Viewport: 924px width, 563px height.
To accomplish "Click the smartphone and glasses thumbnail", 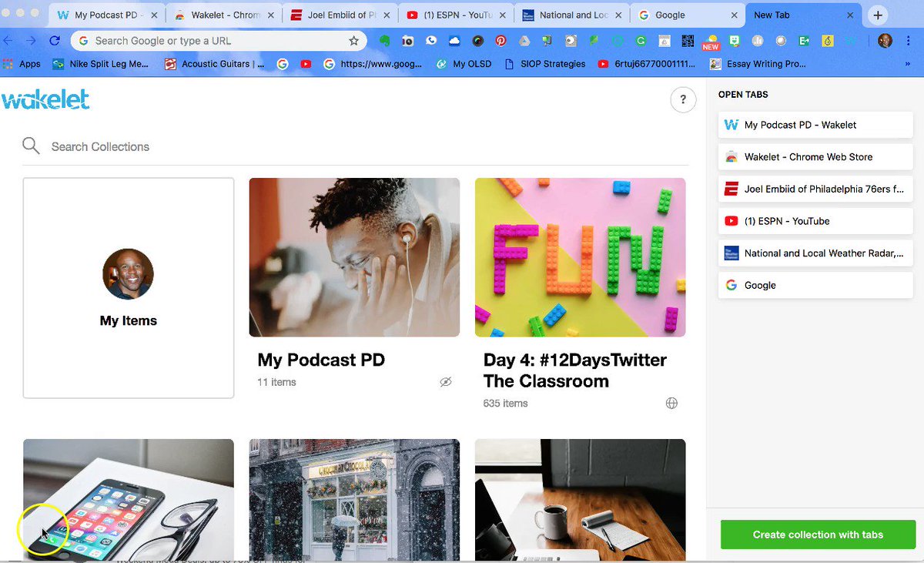I will point(129,500).
